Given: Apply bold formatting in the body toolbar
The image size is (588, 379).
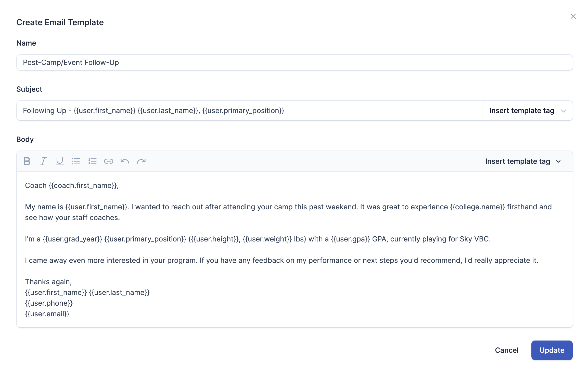Looking at the screenshot, I should click(27, 161).
